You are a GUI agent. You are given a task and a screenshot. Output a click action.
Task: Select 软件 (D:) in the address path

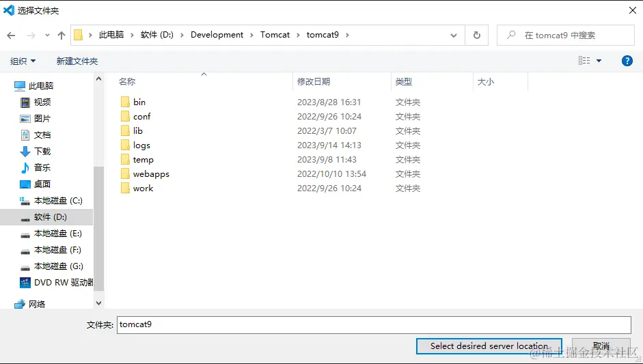[x=157, y=35]
